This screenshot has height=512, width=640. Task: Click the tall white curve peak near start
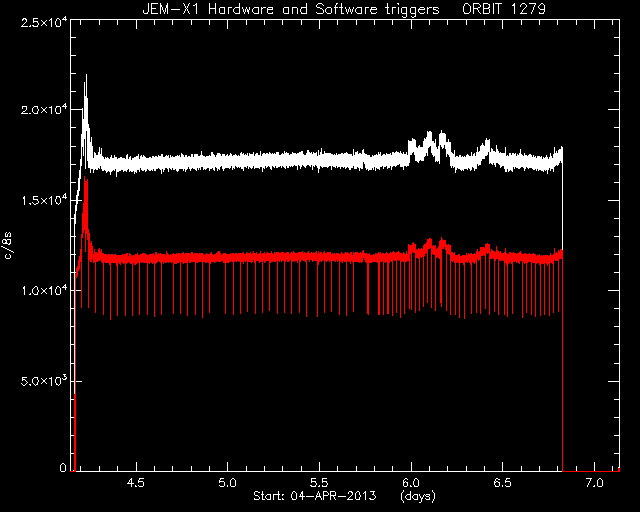(86, 75)
